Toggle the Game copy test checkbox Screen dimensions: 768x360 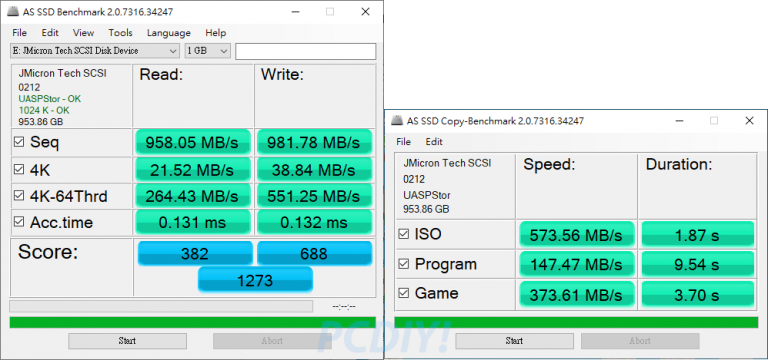point(404,293)
